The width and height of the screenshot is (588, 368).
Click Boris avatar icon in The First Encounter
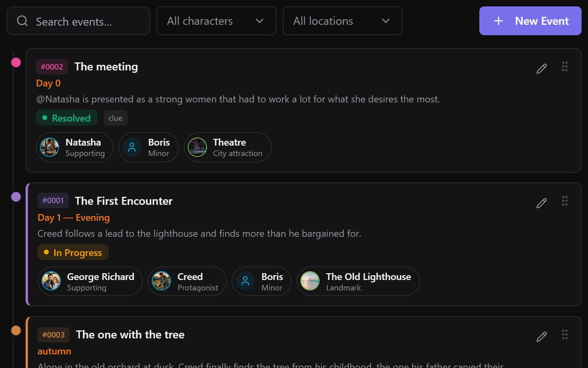pos(245,281)
